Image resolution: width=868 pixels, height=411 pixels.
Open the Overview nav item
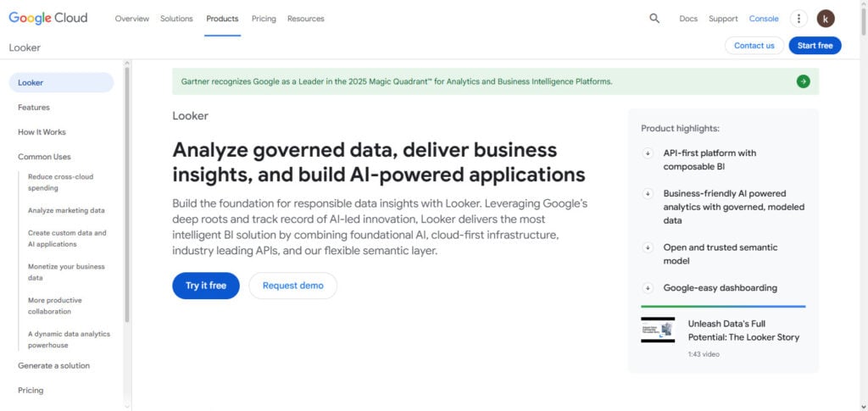coord(131,19)
